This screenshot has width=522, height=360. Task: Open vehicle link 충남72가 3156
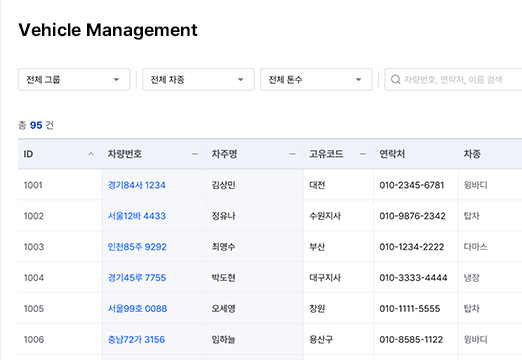point(136,340)
